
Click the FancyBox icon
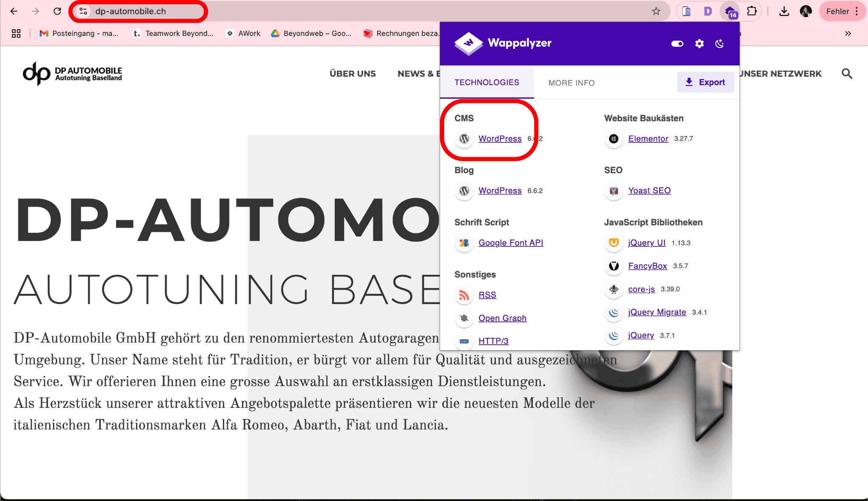click(614, 266)
